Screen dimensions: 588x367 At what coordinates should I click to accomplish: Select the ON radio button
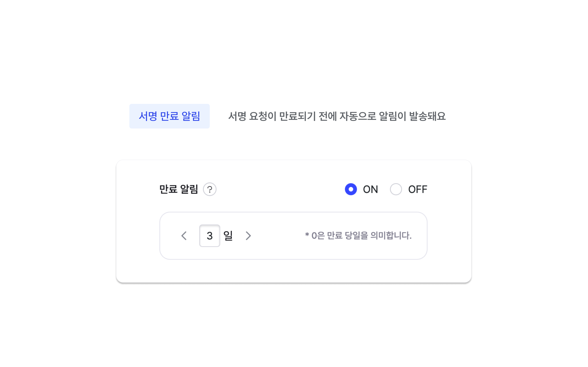click(351, 189)
